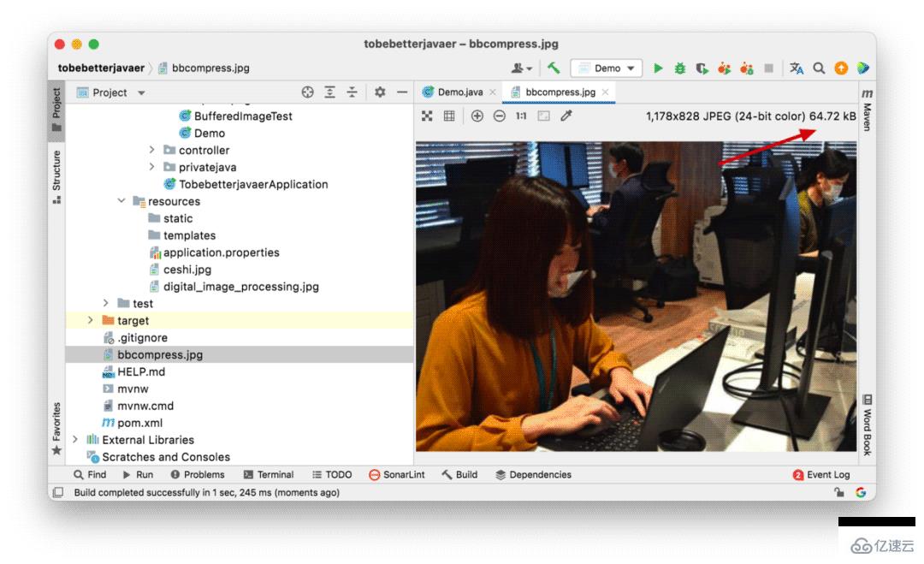Screen dimensions: 924x564
Task: Open the Maven tool window
Action: click(867, 110)
